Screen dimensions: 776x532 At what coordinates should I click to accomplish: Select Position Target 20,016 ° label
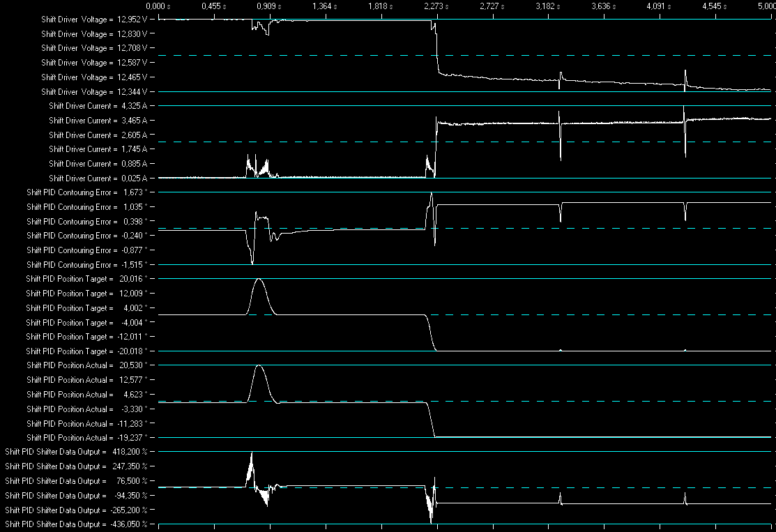pos(86,279)
